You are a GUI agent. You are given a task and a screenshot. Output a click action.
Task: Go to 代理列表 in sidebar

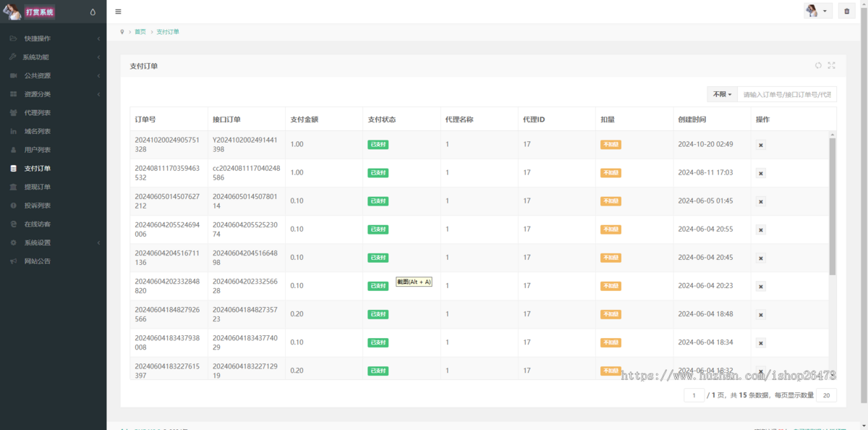[x=54, y=113]
